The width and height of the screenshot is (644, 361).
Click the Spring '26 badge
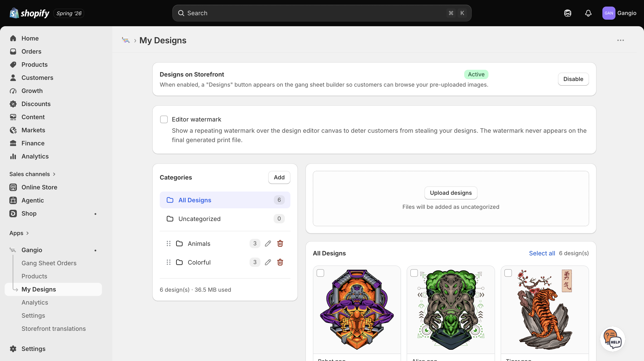(69, 13)
